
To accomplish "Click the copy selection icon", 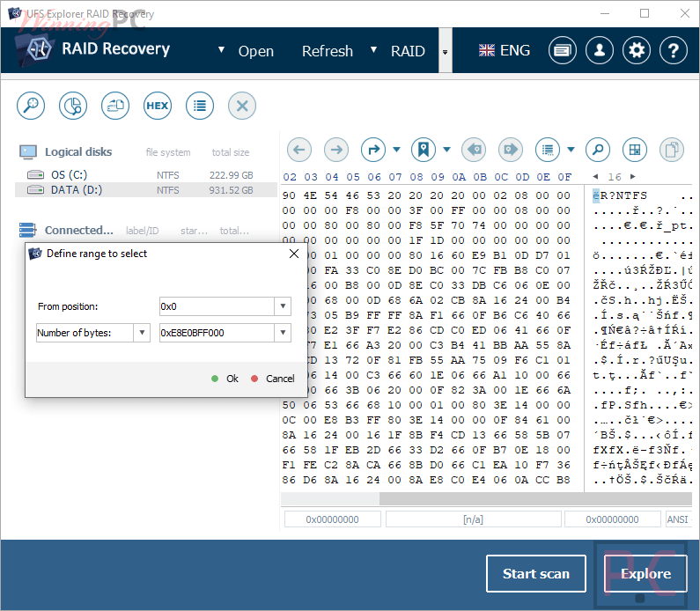I will pos(672,150).
